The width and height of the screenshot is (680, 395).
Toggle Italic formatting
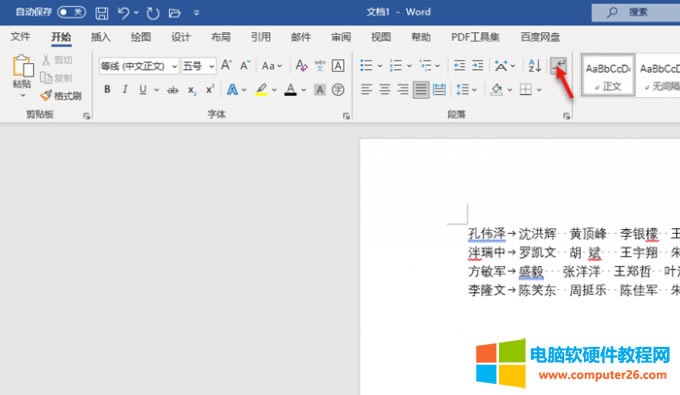(125, 89)
